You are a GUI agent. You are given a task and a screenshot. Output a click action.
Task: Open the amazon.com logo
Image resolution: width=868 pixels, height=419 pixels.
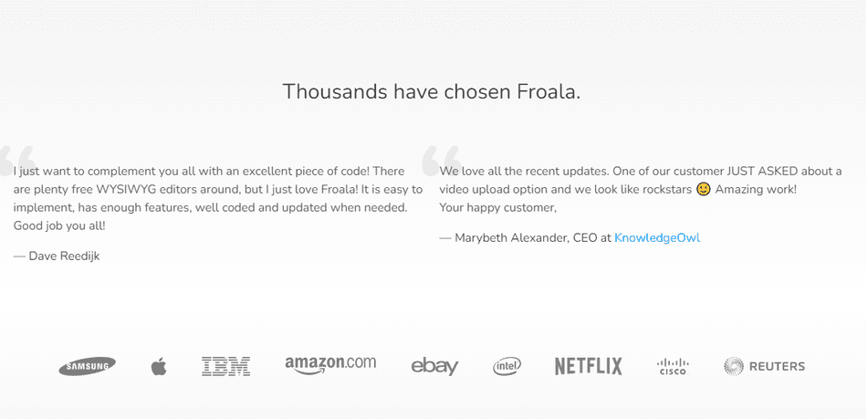tap(329, 363)
